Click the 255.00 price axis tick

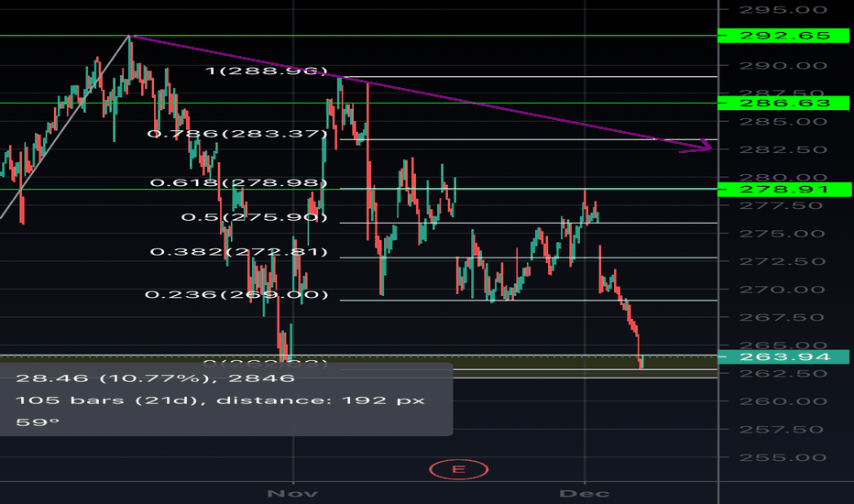pyautogui.click(x=783, y=457)
